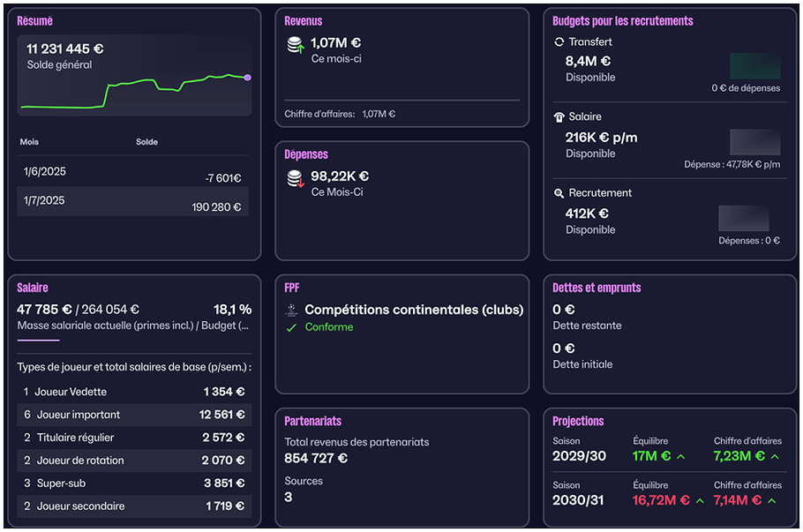Open the Dettes et emprunts panel title
The height and width of the screenshot is (532, 803).
(597, 288)
